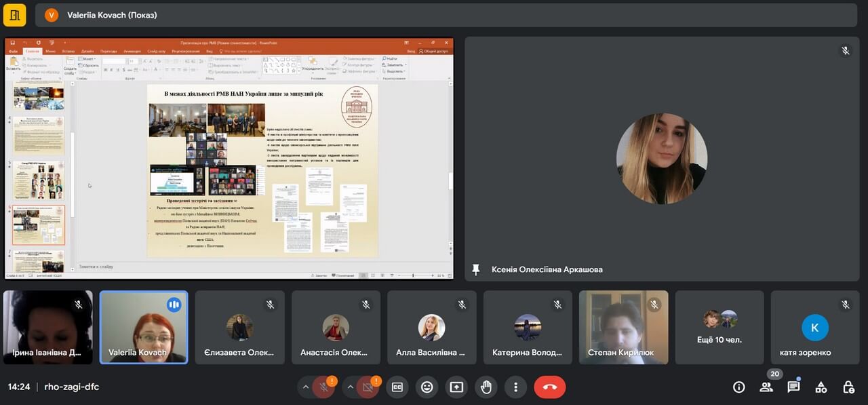Toggle the microphone on
The image size is (868, 405).
(323, 387)
